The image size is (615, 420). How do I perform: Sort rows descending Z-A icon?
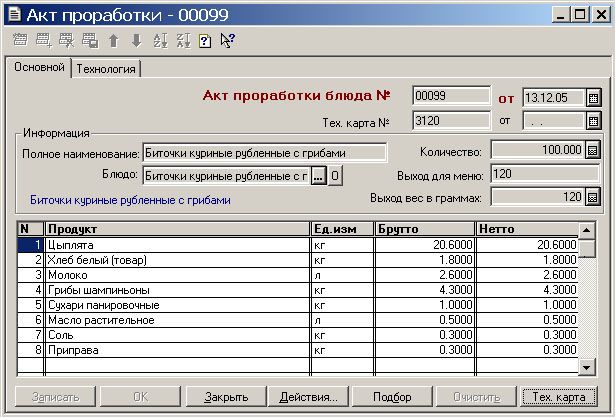tap(183, 40)
